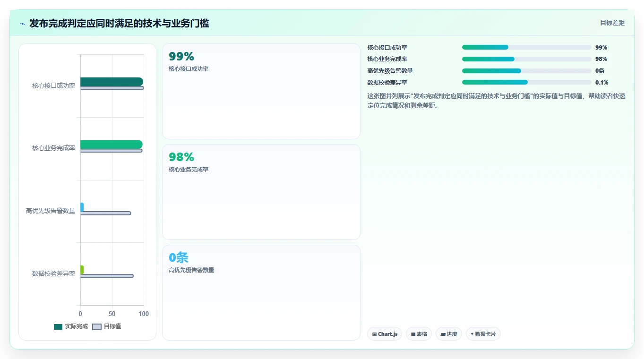Screen dimensions: 644x359
Task: Click the 数据校验差异率 progress bar
Action: [527, 82]
